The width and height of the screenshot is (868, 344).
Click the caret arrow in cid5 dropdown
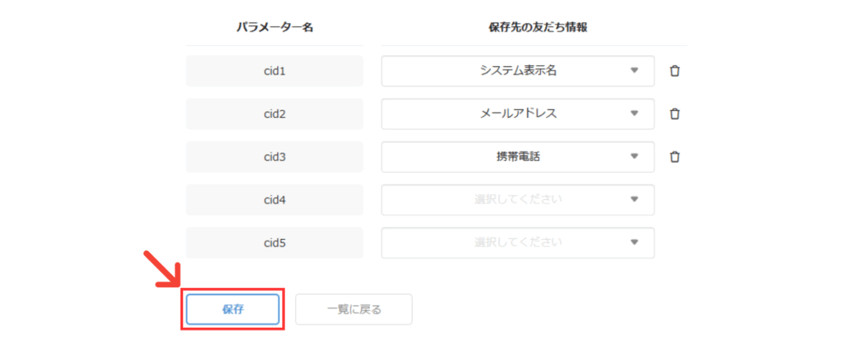[634, 242]
